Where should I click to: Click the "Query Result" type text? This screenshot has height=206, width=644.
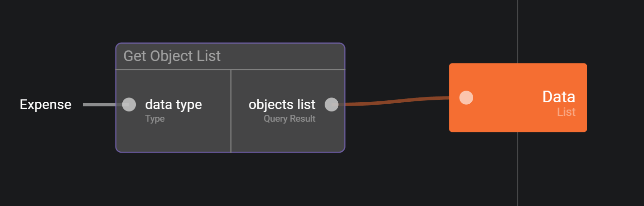289,118
